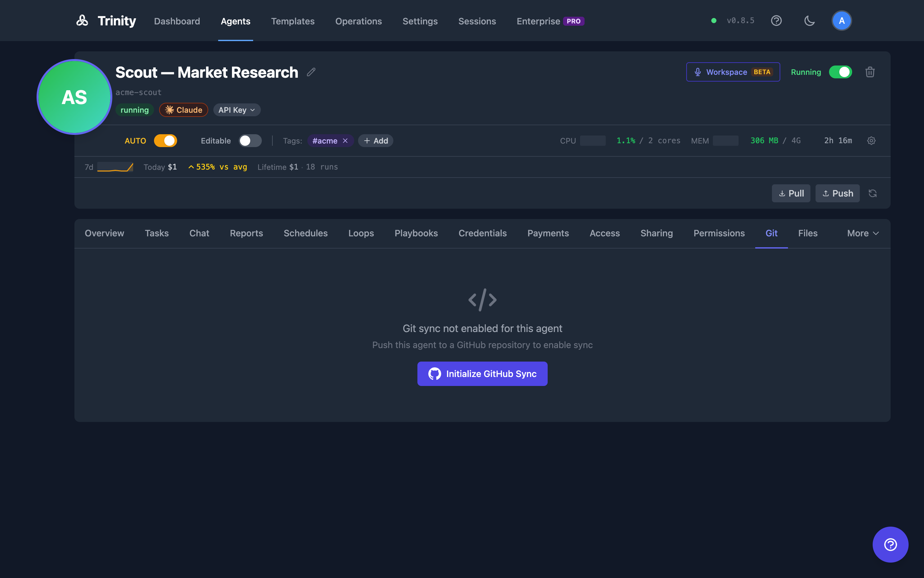The width and height of the screenshot is (924, 578).
Task: Toggle the Running agent switch
Action: pyautogui.click(x=840, y=72)
